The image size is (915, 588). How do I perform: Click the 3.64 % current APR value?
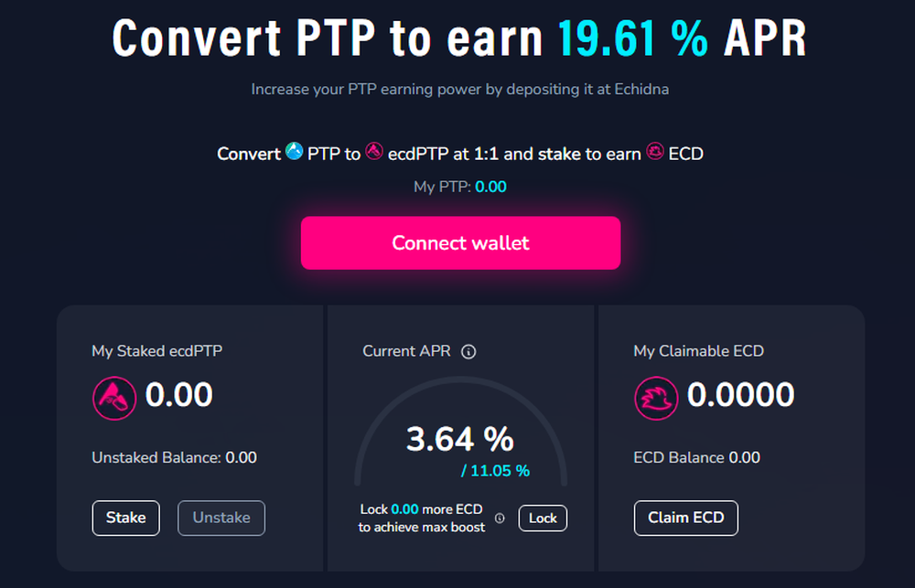[x=460, y=439]
